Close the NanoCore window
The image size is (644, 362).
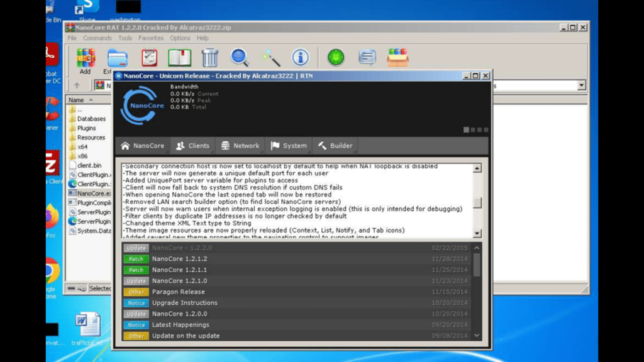(486, 75)
